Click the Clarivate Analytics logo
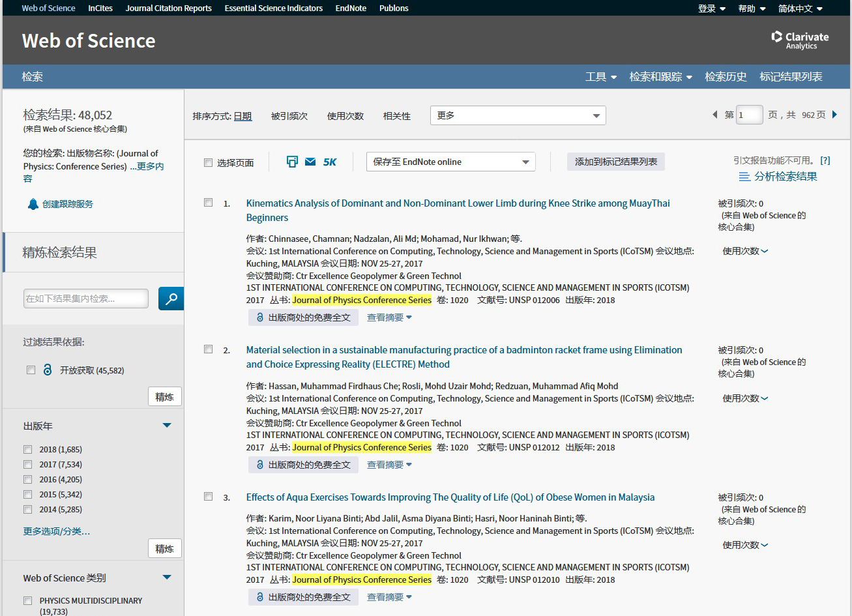852x616 pixels. tap(800, 40)
